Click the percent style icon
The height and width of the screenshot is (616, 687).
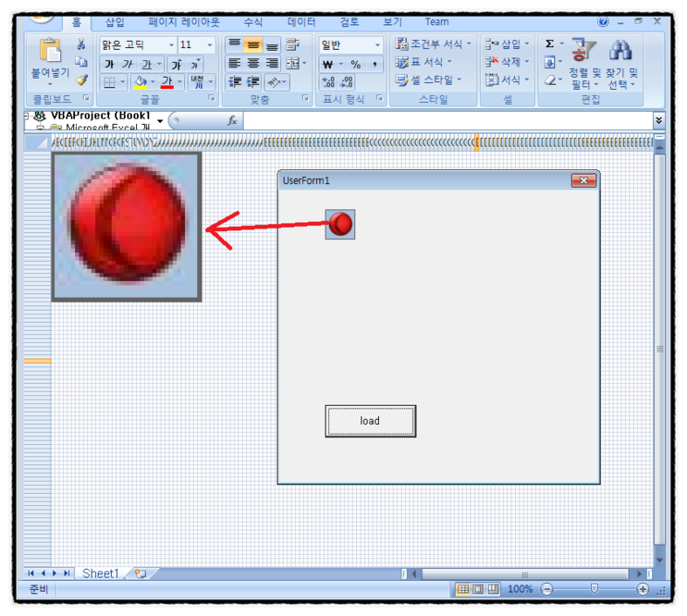pyautogui.click(x=355, y=65)
